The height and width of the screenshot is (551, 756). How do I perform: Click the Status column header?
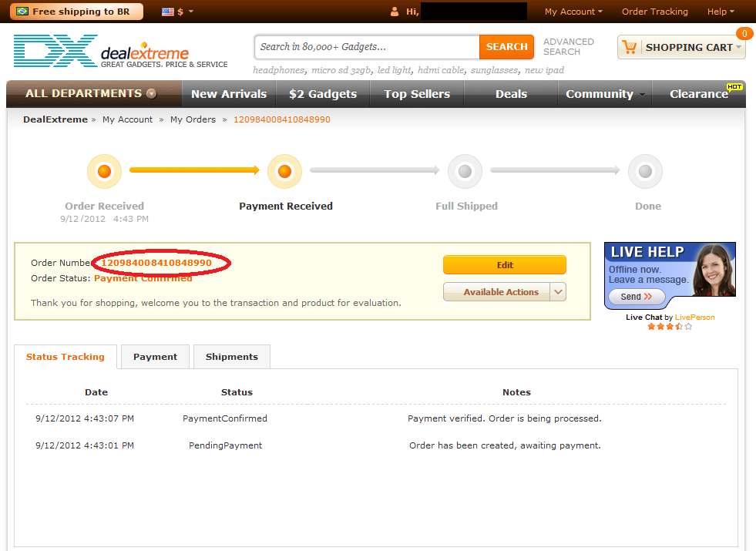coord(237,392)
